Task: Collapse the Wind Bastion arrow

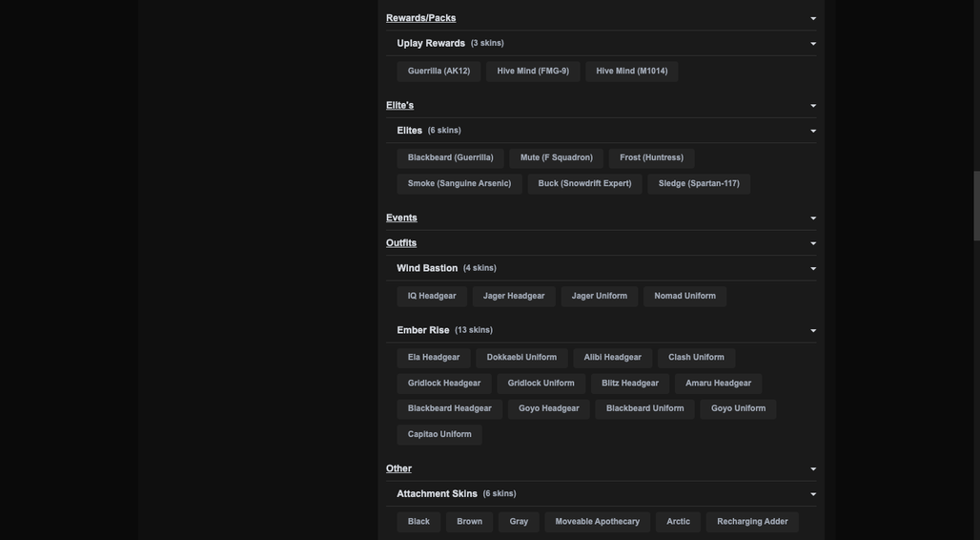Action: click(x=813, y=268)
